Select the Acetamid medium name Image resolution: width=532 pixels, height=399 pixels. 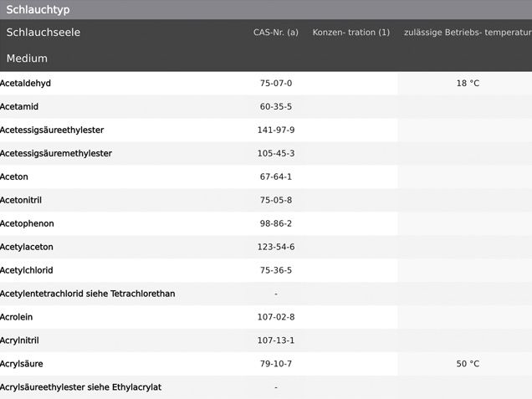click(x=19, y=107)
